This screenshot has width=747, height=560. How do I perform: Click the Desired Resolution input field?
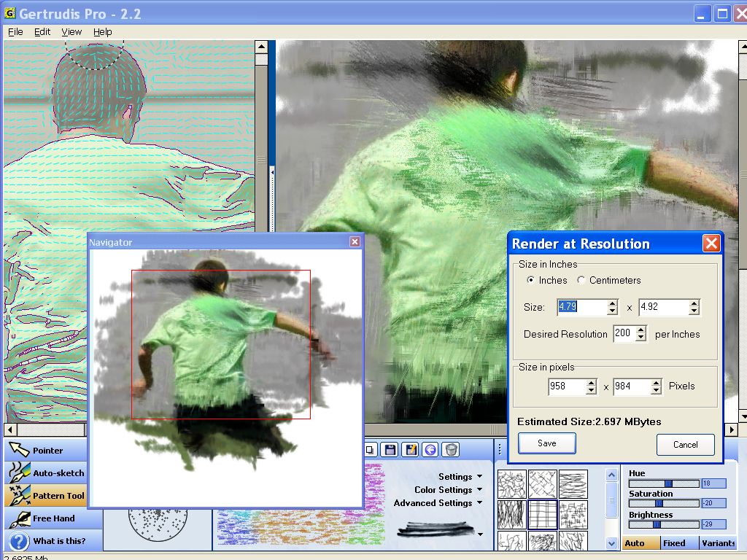[x=623, y=334]
